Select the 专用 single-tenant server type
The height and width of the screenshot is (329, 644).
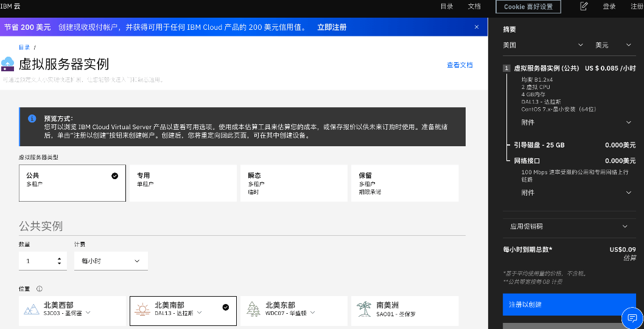coord(183,183)
